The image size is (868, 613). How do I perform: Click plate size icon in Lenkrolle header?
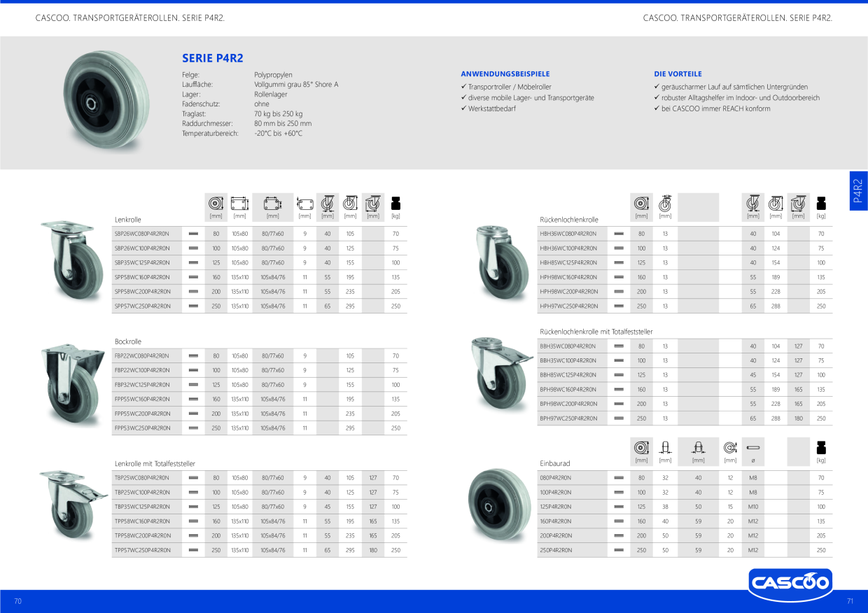coord(239,204)
